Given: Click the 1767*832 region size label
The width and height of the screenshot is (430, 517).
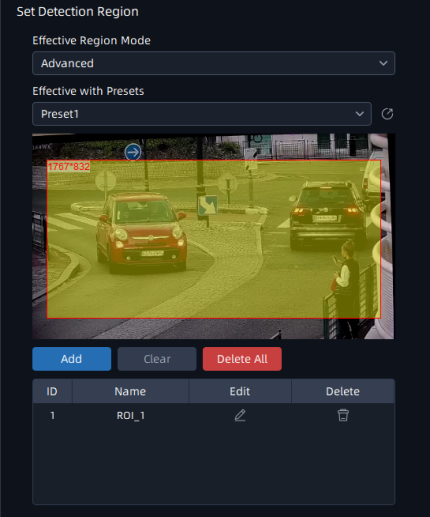Looking at the screenshot, I should coord(69,166).
